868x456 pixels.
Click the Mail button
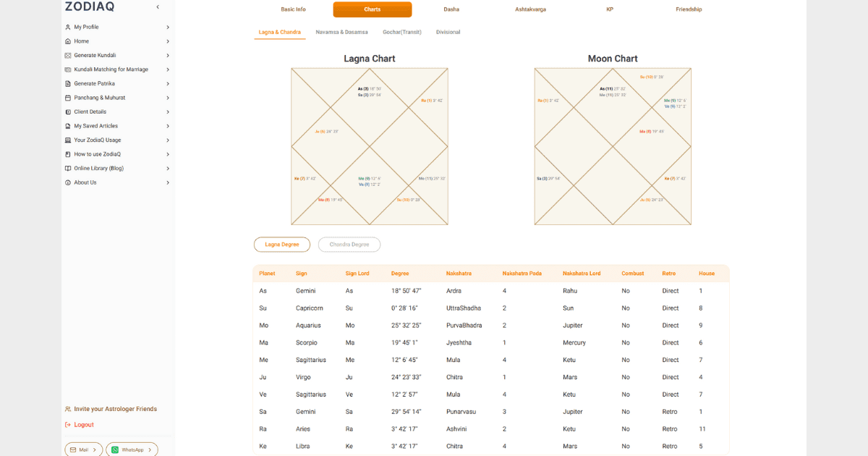tap(83, 449)
